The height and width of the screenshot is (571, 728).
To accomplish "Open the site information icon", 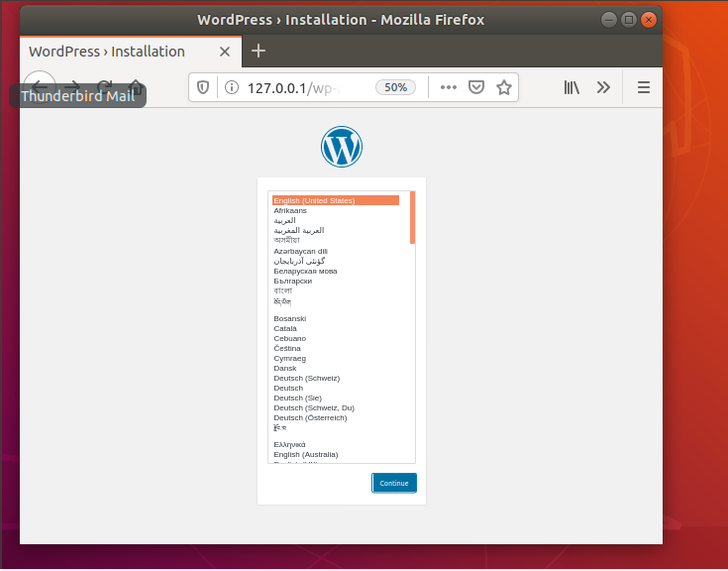I will point(231,87).
